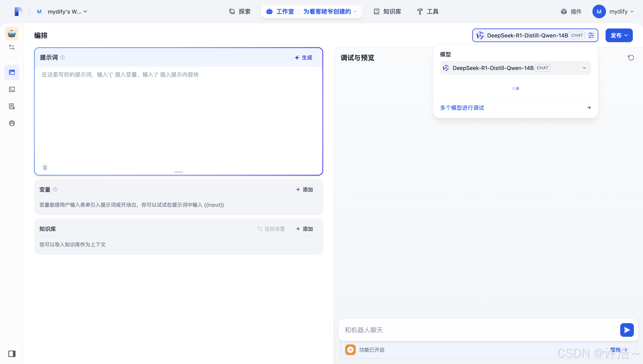The height and width of the screenshot is (364, 643).
Task: Open the monitoring gauge icon
Action: (12, 123)
